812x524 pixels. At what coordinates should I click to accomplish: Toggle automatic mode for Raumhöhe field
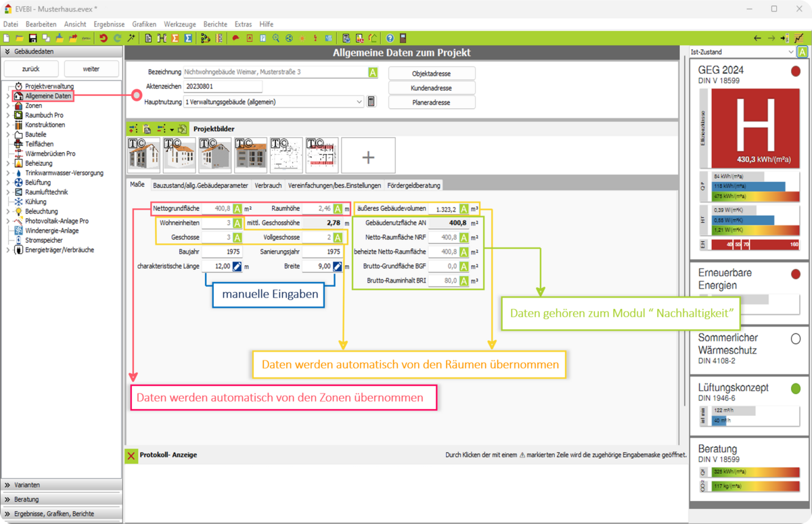point(338,209)
